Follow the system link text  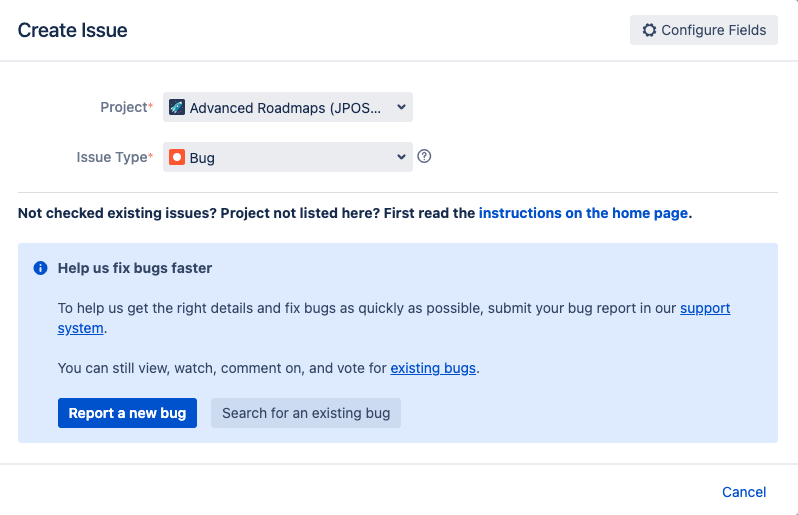click(80, 328)
